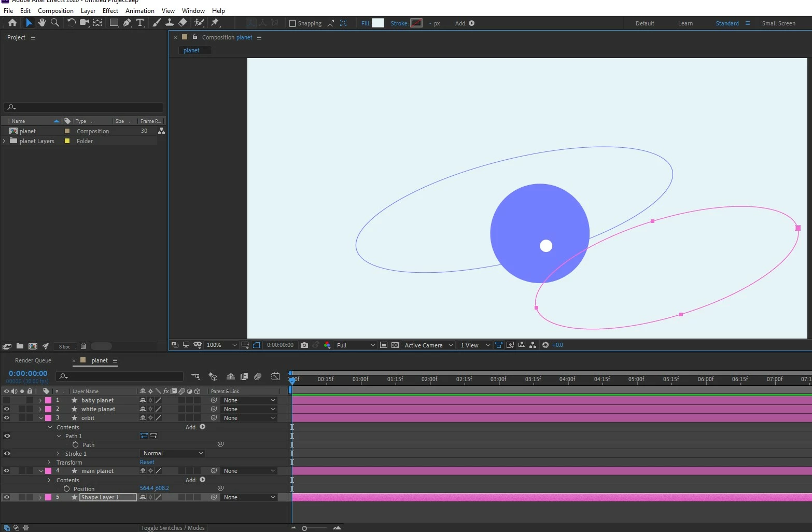This screenshot has width=812, height=532.
Task: Expand the baby planet layer properties
Action: click(40, 400)
